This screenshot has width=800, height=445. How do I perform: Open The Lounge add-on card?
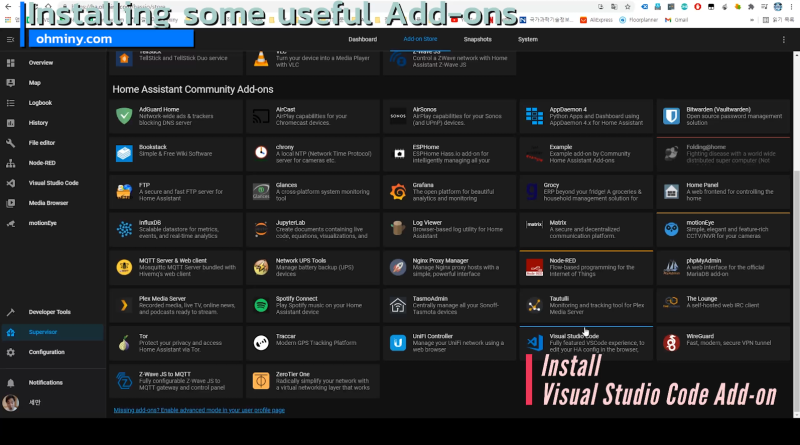pos(723,305)
